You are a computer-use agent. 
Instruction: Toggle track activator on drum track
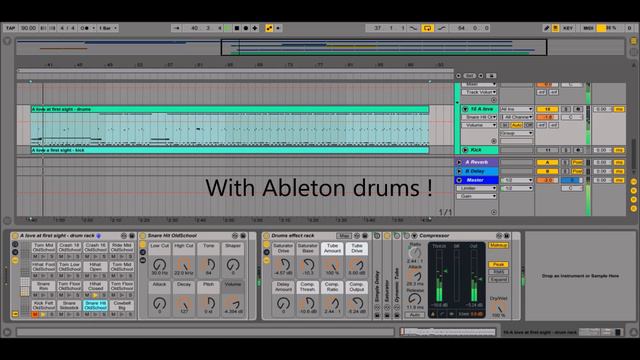[x=547, y=109]
